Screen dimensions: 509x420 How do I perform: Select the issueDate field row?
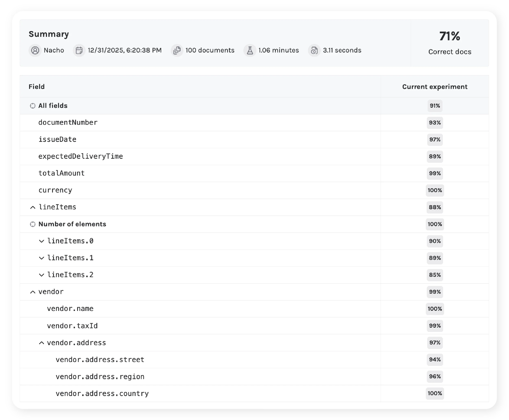tap(254, 140)
